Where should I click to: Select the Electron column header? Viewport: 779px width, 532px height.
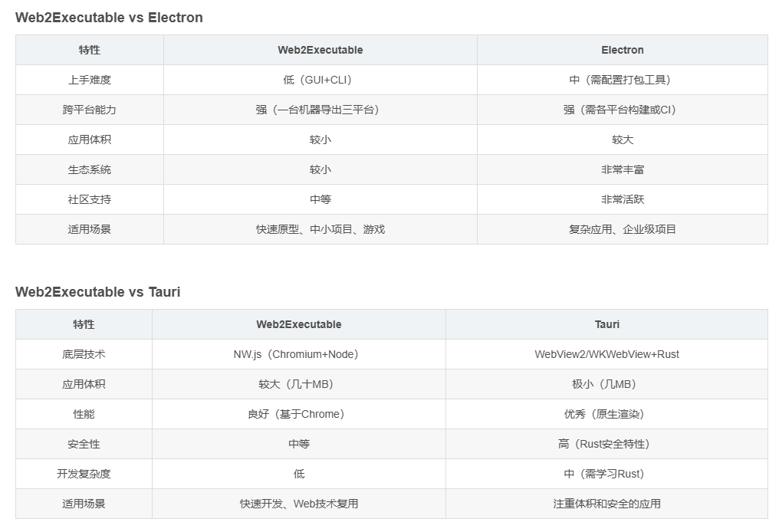coord(622,50)
